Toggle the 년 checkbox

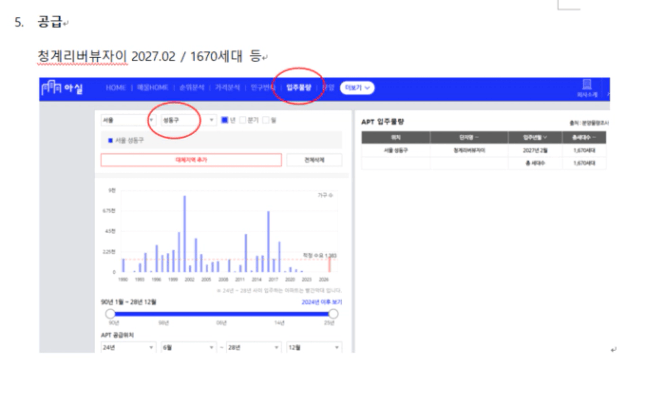[x=225, y=120]
